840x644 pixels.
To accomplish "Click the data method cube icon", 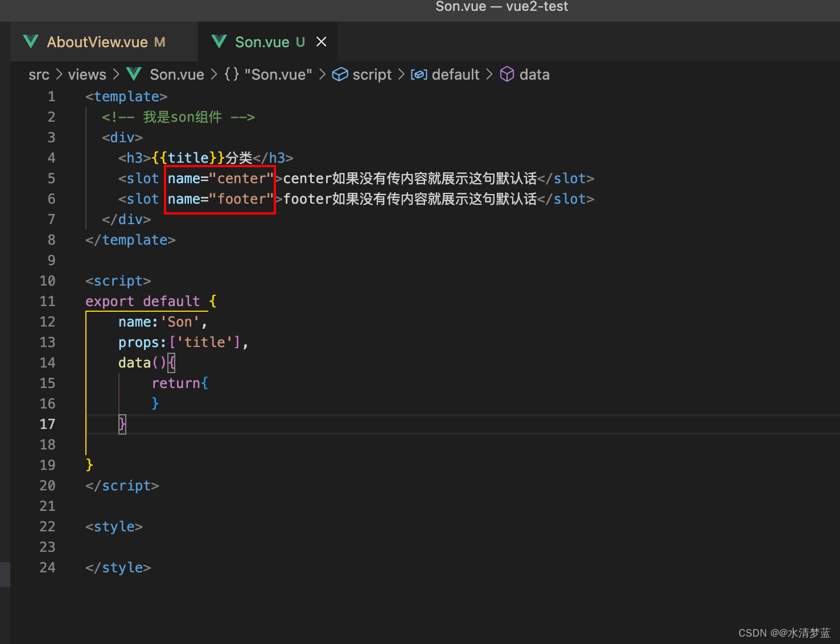I will click(x=507, y=75).
